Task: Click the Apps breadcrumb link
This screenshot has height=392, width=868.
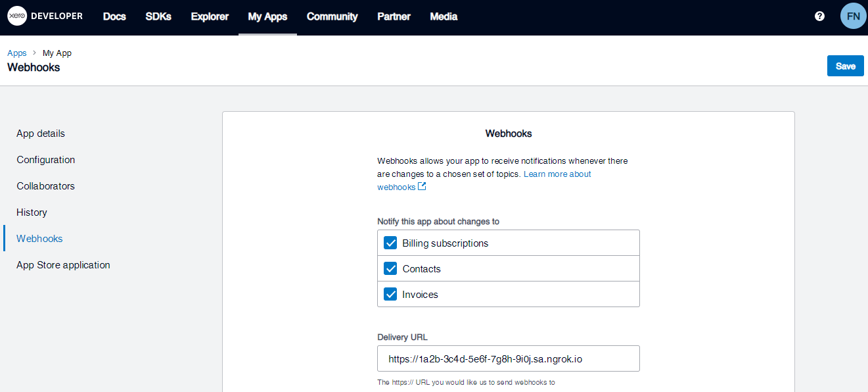Action: 16,53
